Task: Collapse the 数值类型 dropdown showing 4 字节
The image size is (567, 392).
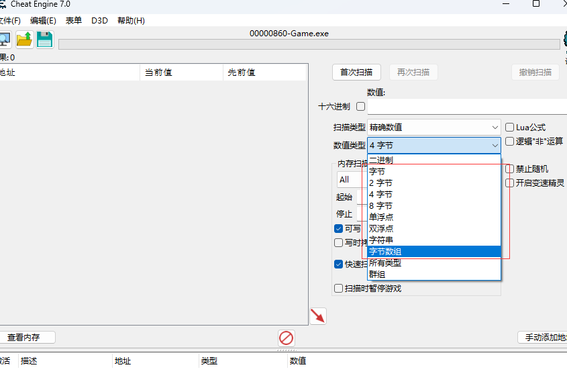Action: coord(434,146)
